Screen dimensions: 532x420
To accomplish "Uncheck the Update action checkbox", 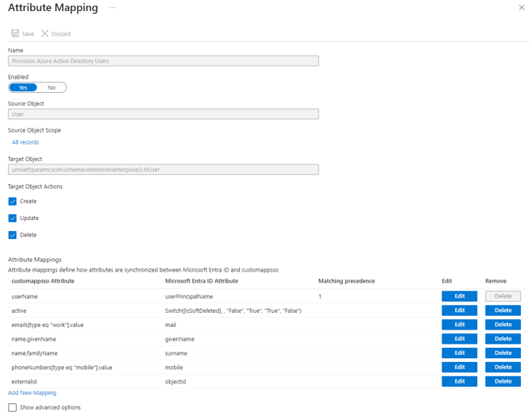I will (x=13, y=218).
